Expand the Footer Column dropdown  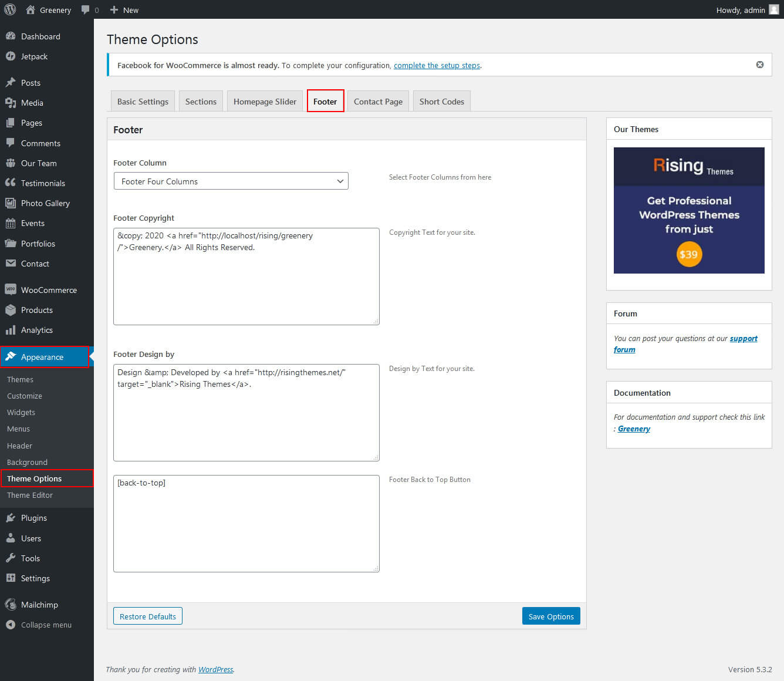tap(231, 181)
